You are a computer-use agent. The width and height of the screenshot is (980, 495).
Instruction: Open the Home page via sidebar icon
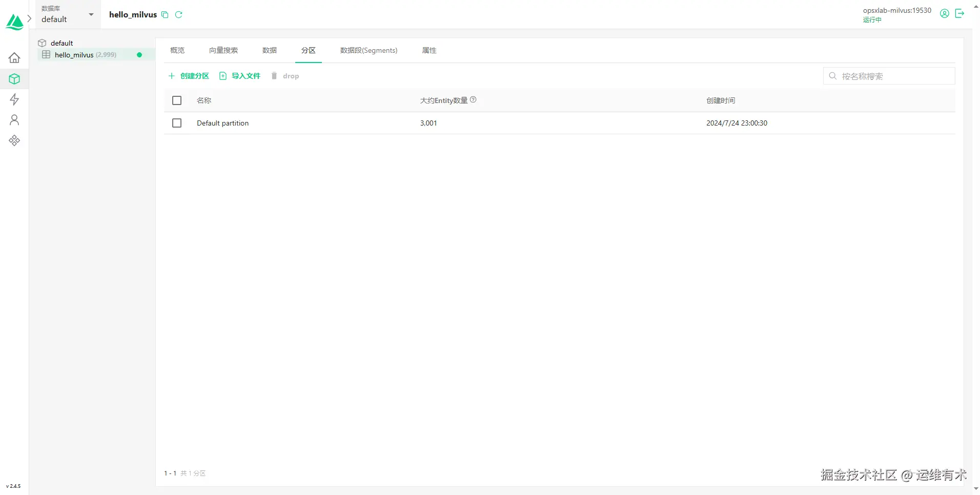point(14,57)
